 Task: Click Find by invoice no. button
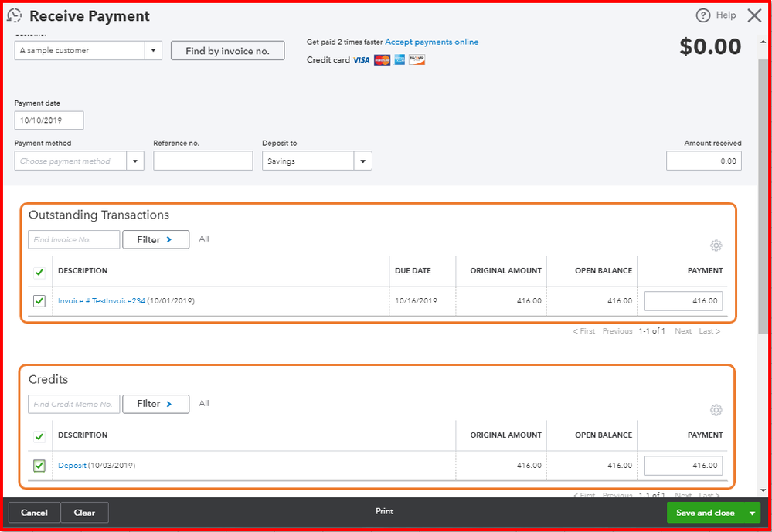(x=227, y=50)
